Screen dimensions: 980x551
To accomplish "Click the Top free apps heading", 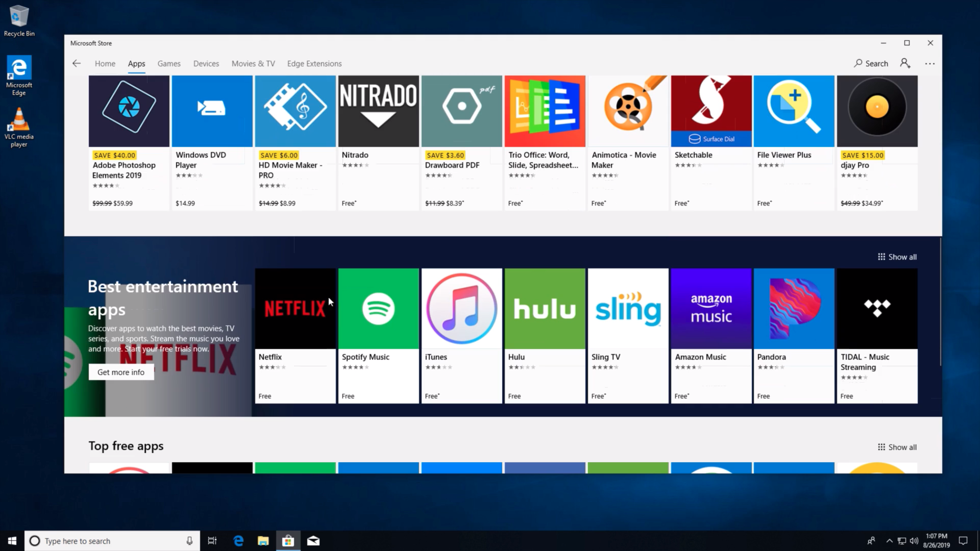I will [x=126, y=445].
